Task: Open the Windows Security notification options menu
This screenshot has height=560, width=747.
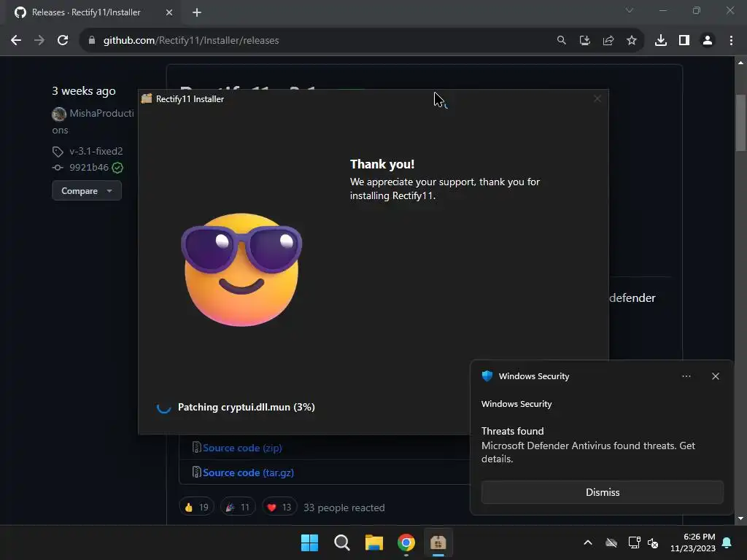Action: 686,376
